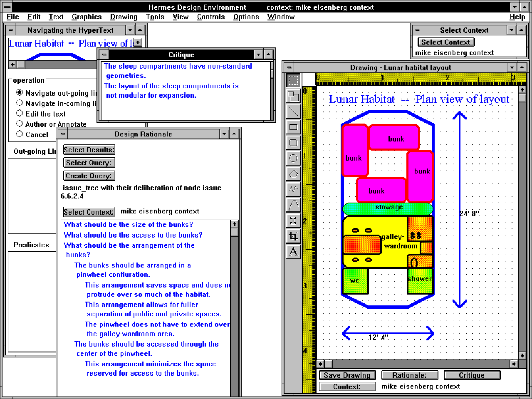Select 'What should be the size of the bunks?'
This screenshot has height=399, width=532.
click(129, 225)
